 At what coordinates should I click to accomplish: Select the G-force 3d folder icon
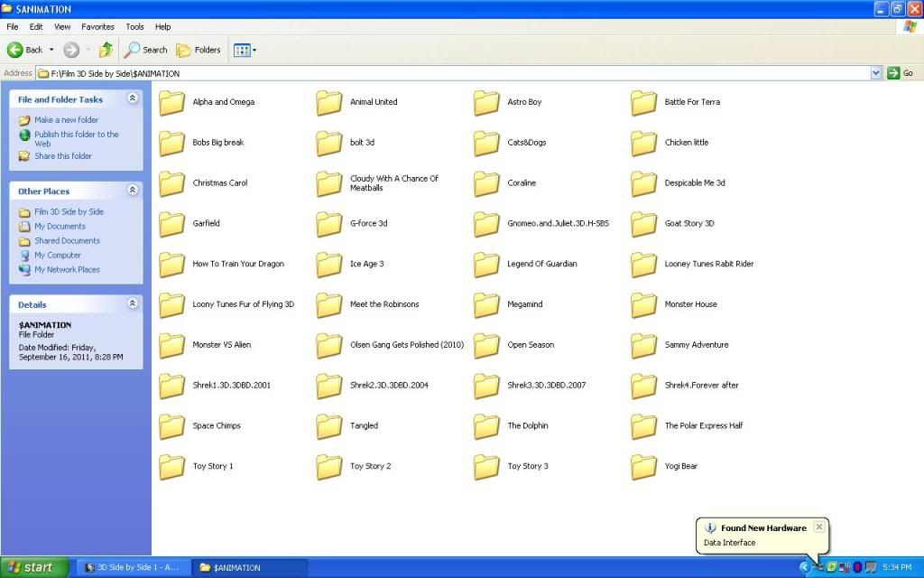point(328,224)
